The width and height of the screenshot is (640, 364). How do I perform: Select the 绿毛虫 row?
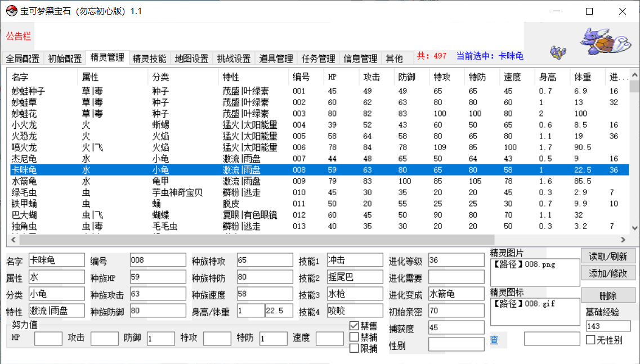tap(319, 192)
